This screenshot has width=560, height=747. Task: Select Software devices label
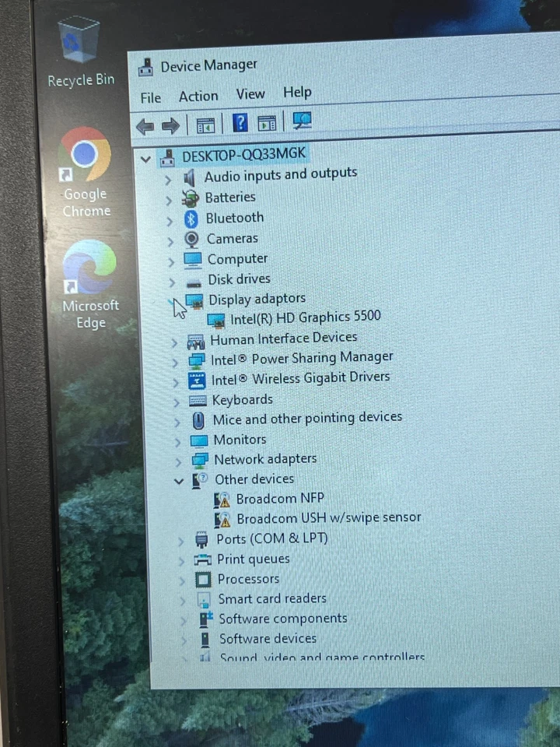click(x=268, y=638)
